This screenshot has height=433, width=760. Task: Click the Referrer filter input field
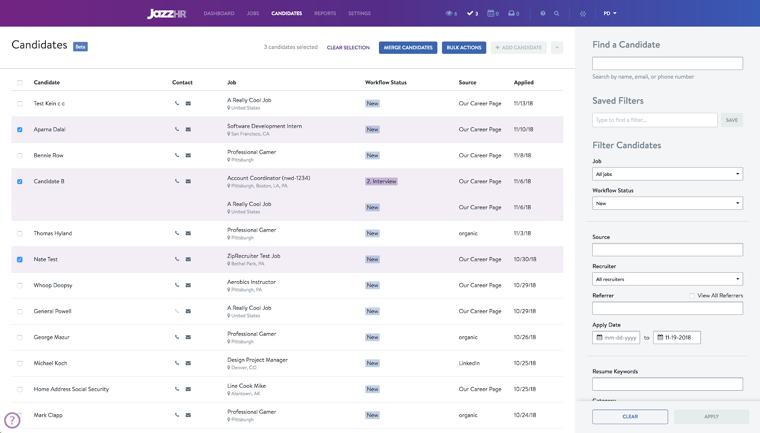(x=667, y=308)
